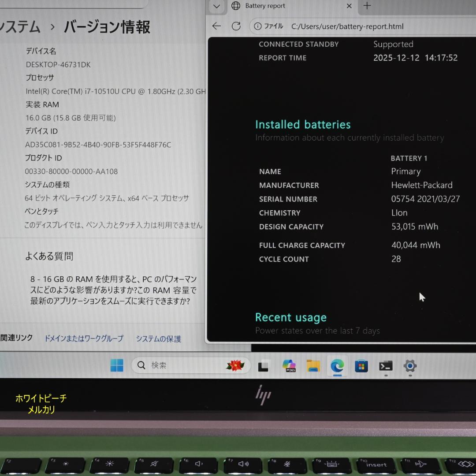Navigate back in the Edge browser
This screenshot has width=476, height=476.
pos(216,26)
